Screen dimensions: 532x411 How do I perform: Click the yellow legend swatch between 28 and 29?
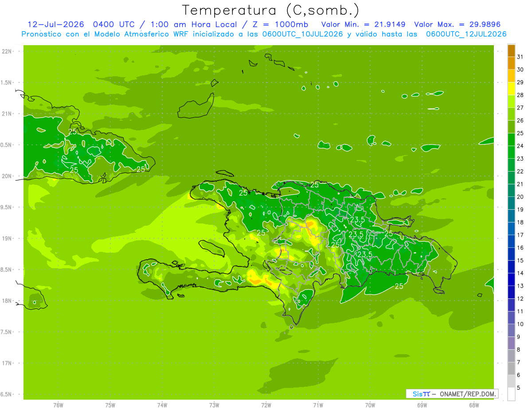pyautogui.click(x=511, y=89)
